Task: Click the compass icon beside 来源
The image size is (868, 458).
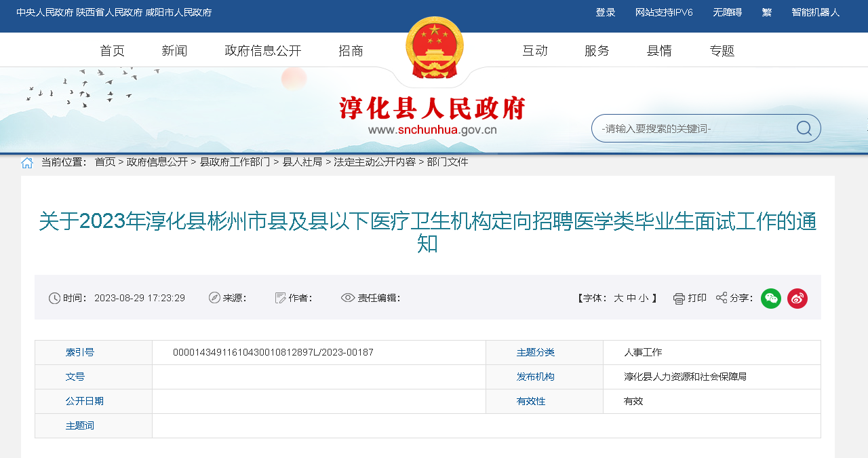Action: point(214,298)
